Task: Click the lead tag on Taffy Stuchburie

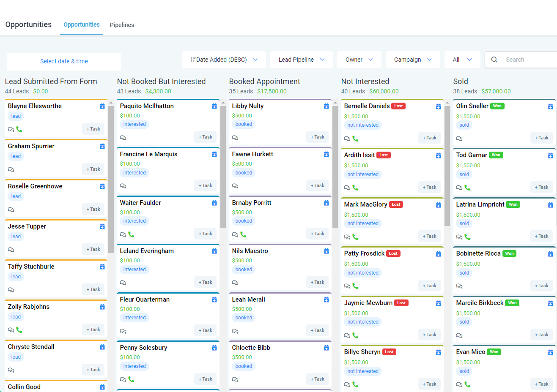Action: 16,277
